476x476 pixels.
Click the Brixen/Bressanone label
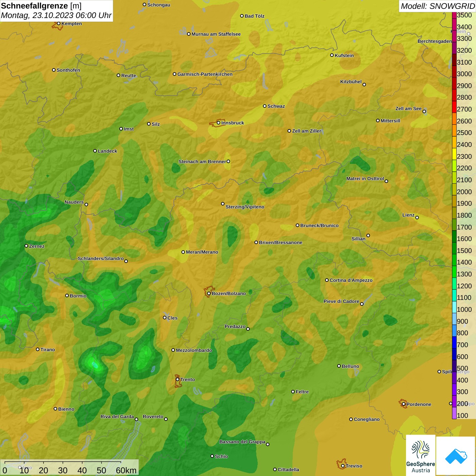(x=280, y=242)
